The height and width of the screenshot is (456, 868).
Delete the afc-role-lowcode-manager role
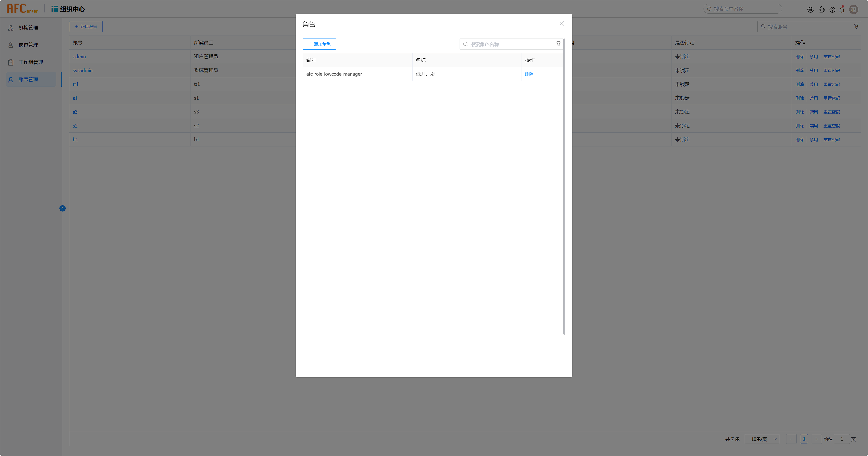[x=529, y=74]
